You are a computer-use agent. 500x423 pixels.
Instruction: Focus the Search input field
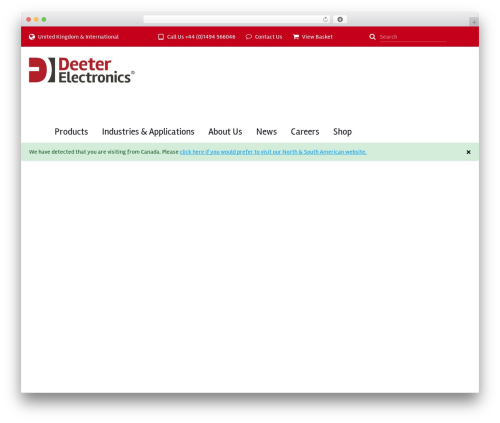point(413,37)
